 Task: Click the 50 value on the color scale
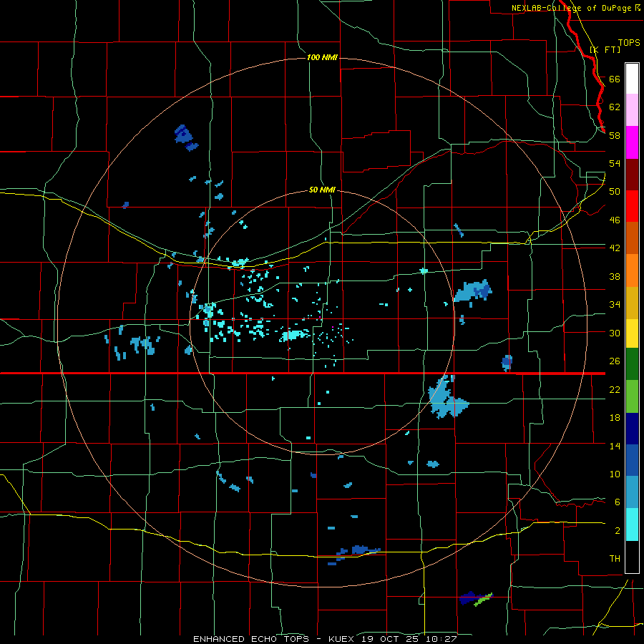[x=615, y=191]
